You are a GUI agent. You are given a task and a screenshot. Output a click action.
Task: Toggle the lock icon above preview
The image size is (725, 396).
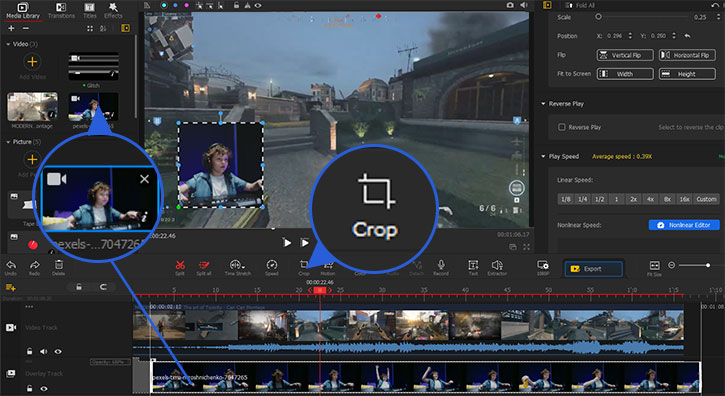click(236, 6)
